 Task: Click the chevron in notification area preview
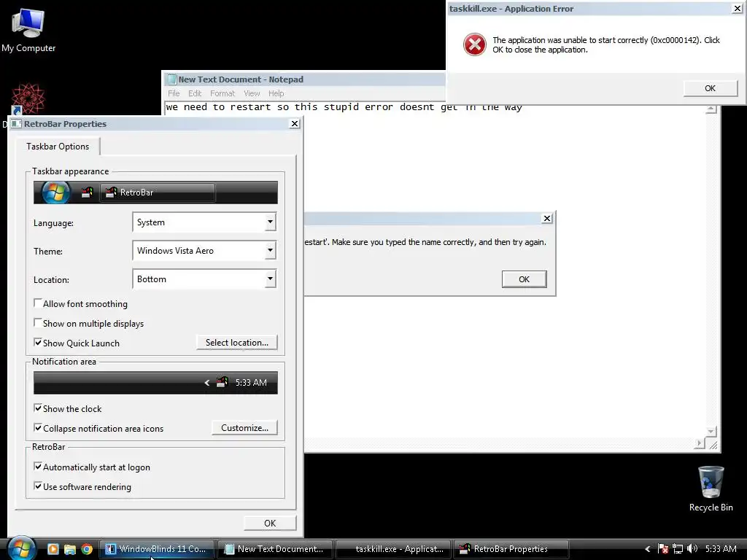206,382
